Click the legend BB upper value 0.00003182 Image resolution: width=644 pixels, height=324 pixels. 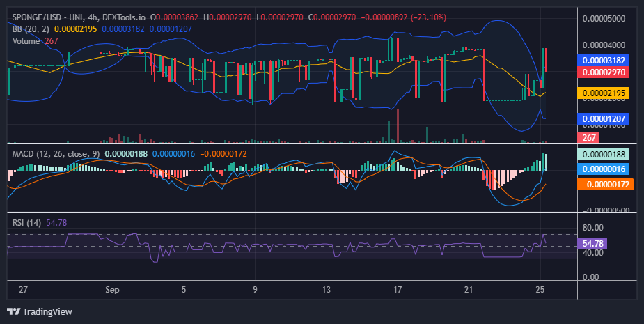coord(123,29)
